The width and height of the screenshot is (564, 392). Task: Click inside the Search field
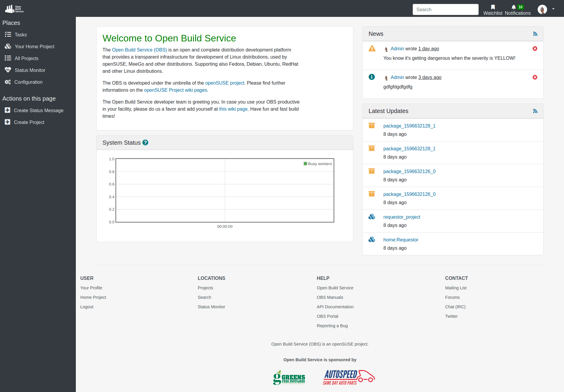coord(445,9)
